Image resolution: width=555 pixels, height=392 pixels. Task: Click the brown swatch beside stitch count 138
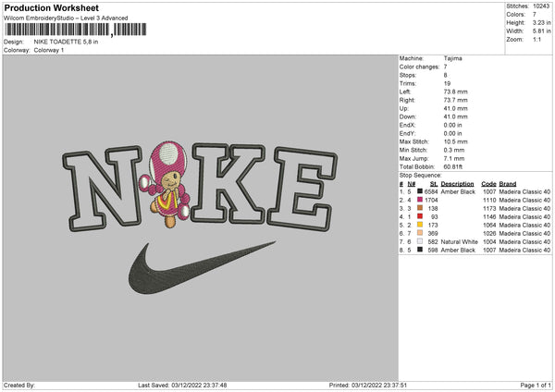point(420,208)
